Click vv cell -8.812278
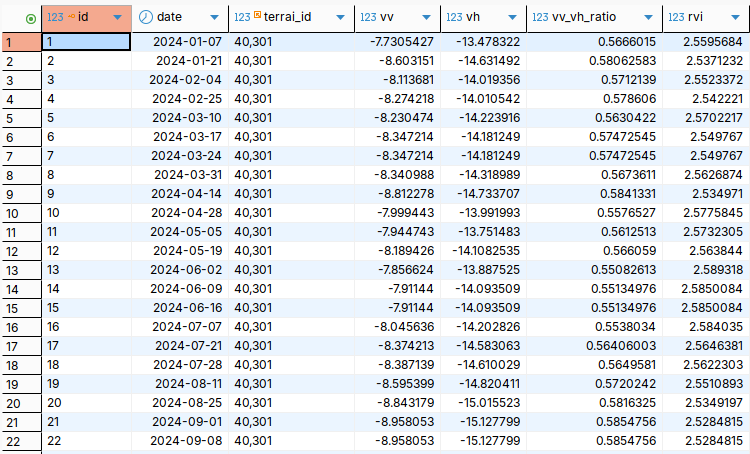 pyautogui.click(x=397, y=194)
